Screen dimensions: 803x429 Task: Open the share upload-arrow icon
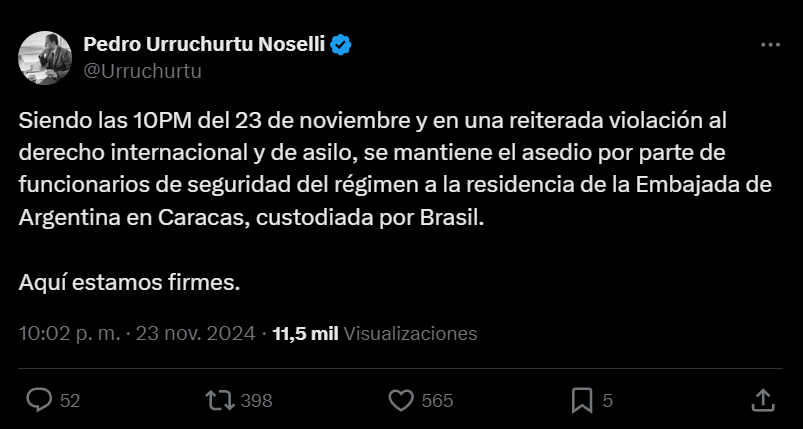tap(762, 400)
